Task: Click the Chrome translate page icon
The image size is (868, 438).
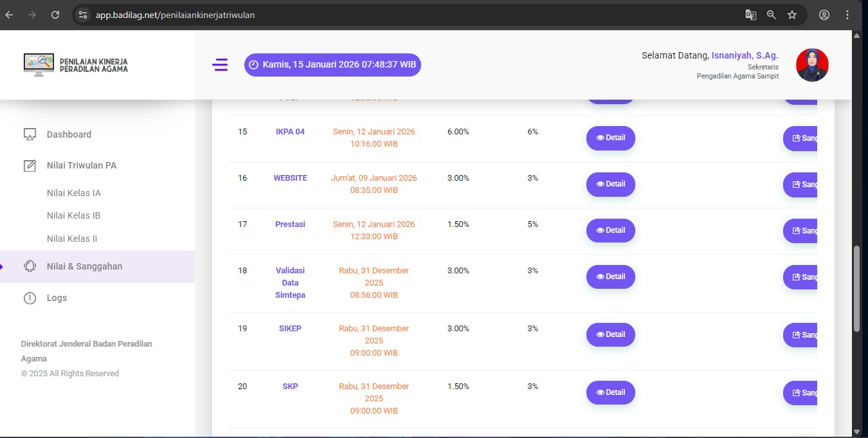Action: coord(750,15)
